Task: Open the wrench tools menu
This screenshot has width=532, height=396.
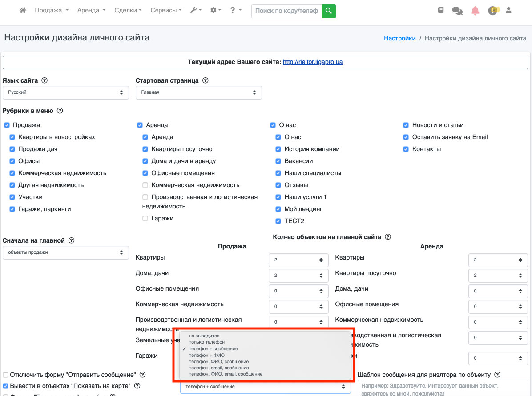Action: click(195, 10)
